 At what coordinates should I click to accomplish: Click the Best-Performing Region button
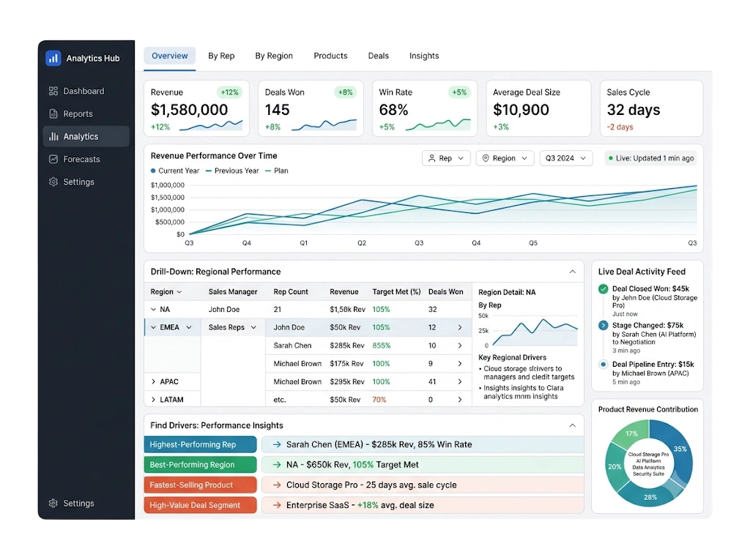pos(201,464)
